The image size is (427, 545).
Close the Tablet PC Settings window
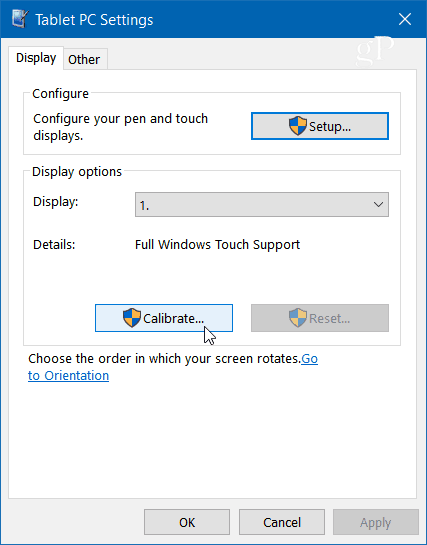(405, 19)
